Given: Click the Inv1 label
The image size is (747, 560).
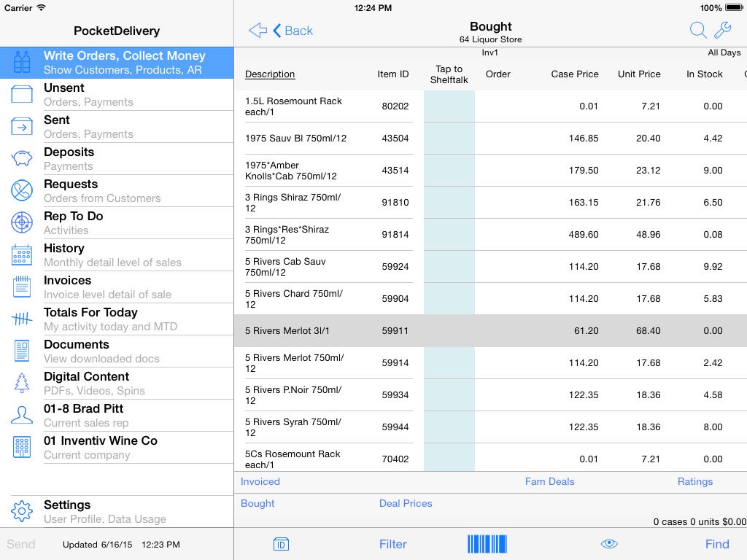Looking at the screenshot, I should pos(489,52).
